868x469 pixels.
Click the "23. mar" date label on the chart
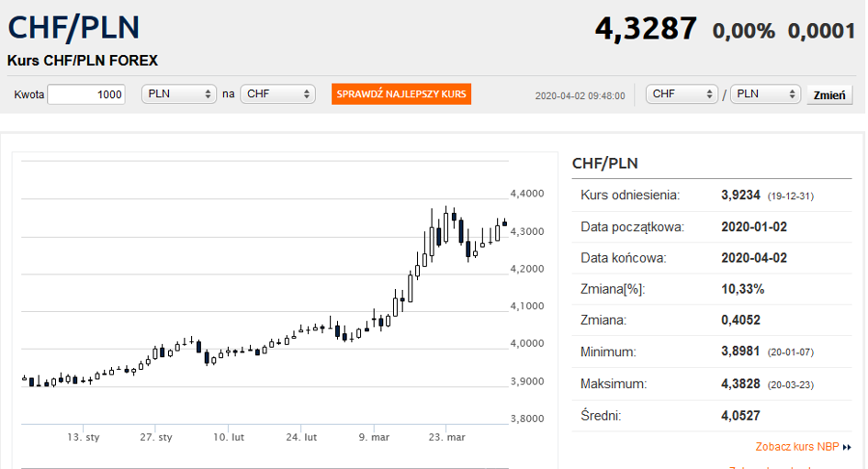(x=446, y=438)
